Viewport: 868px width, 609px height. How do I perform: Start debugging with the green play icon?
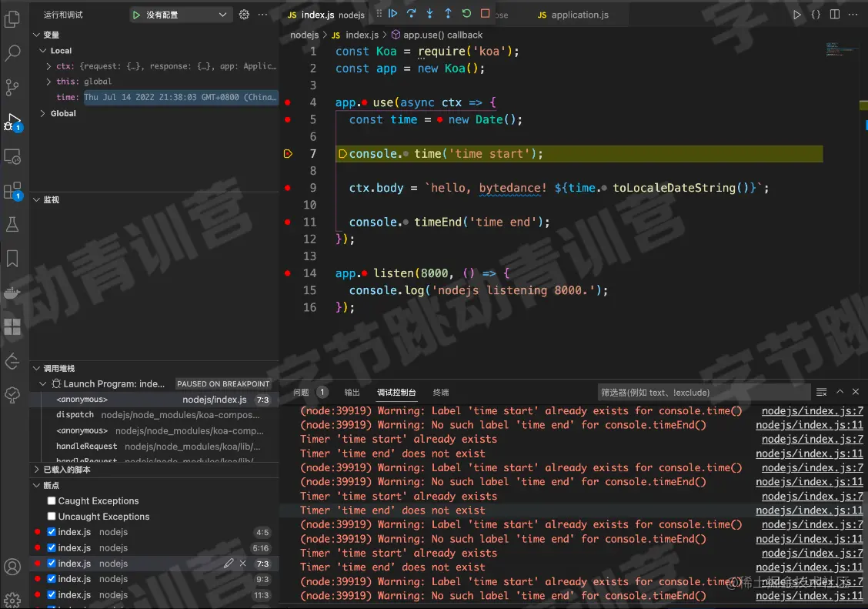click(x=136, y=15)
